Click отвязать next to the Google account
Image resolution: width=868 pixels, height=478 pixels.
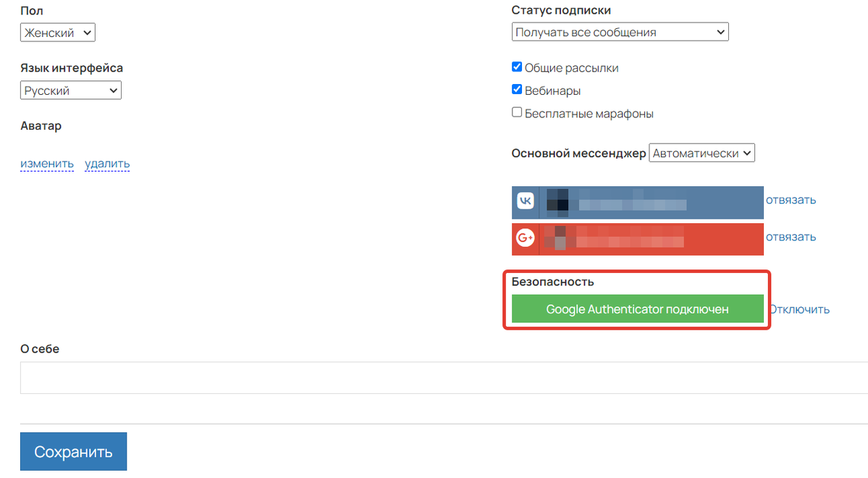click(791, 237)
